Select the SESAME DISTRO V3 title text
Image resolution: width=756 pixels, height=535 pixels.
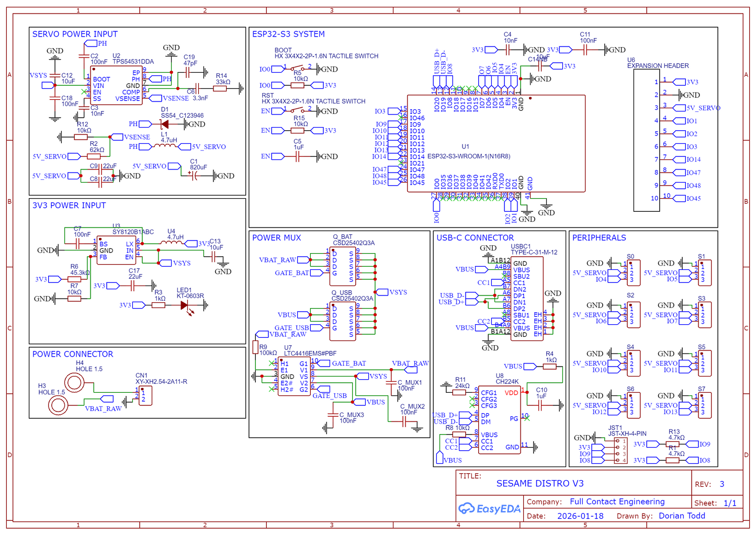click(x=540, y=484)
